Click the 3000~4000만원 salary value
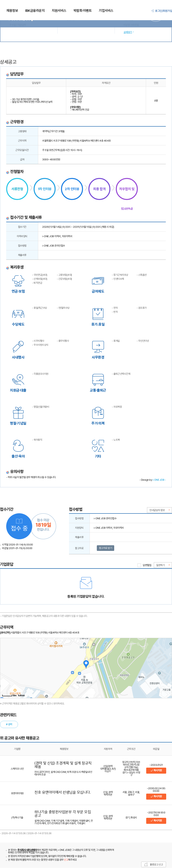This screenshot has height=868, width=172. (x=51, y=159)
